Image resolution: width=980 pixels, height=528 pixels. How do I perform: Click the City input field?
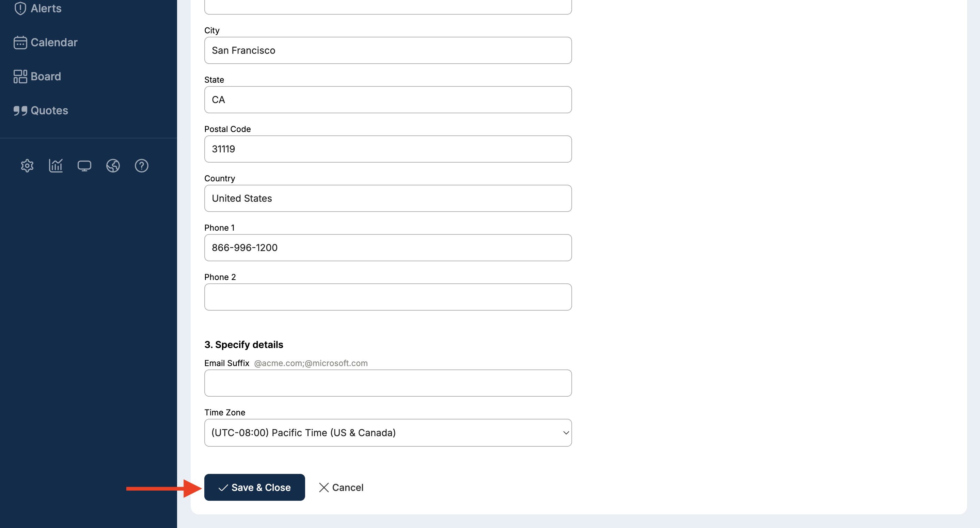[x=388, y=50]
